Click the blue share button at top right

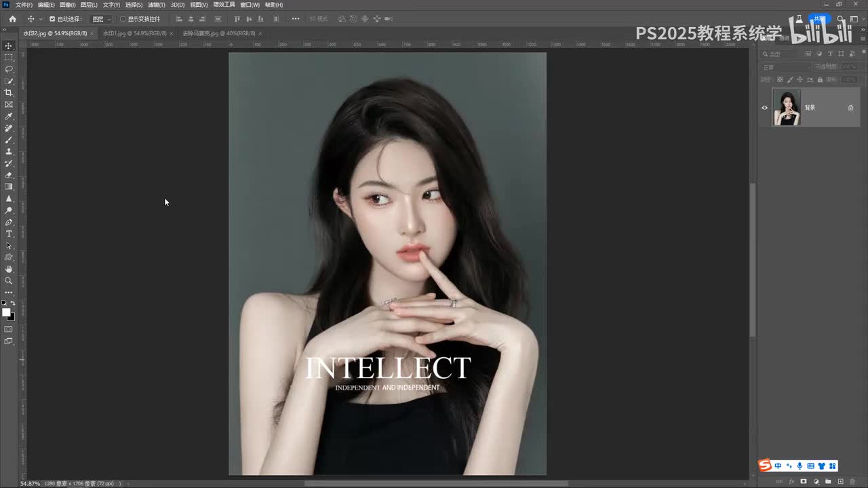[x=820, y=19]
